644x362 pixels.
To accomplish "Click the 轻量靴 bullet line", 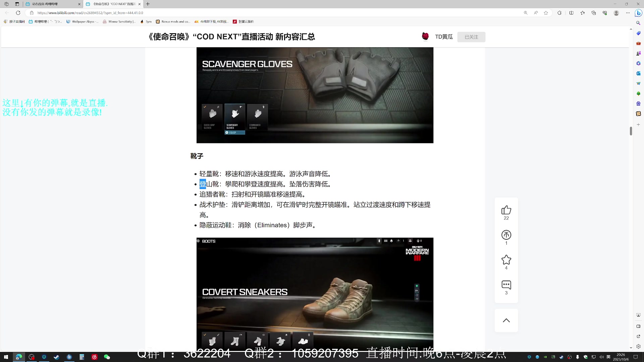I will pyautogui.click(x=266, y=174).
